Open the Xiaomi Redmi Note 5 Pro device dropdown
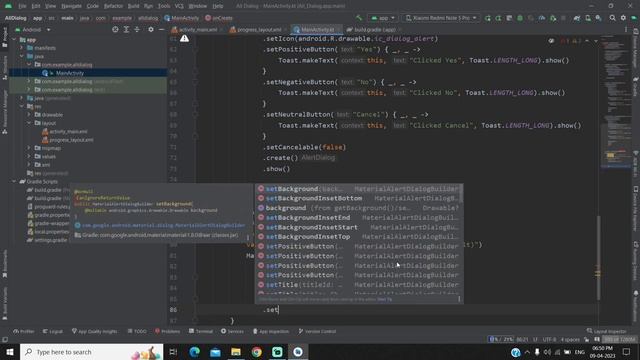This screenshot has width=640, height=360. [x=441, y=18]
